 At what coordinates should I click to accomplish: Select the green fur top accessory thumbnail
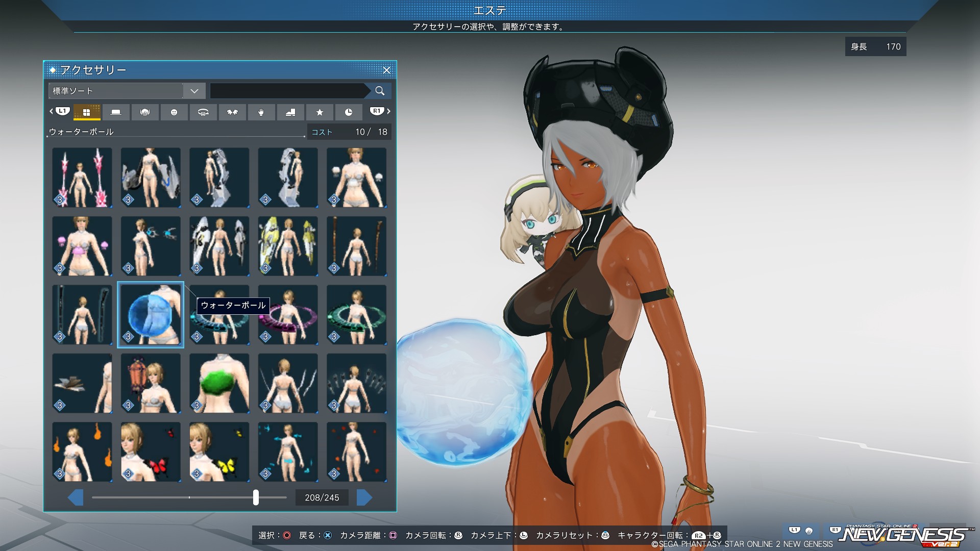pos(219,383)
